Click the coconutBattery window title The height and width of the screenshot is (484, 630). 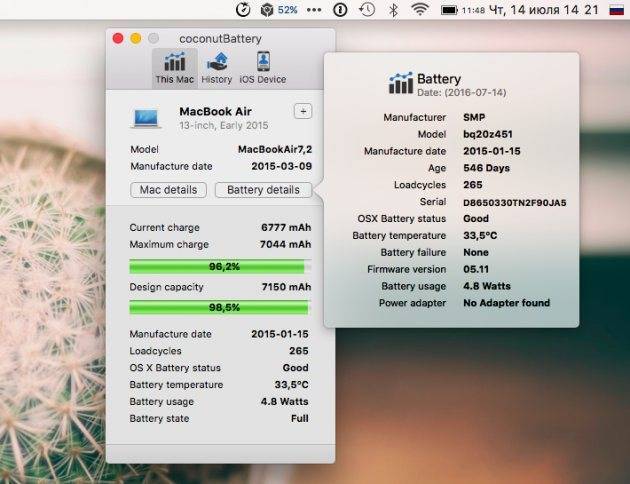point(221,39)
